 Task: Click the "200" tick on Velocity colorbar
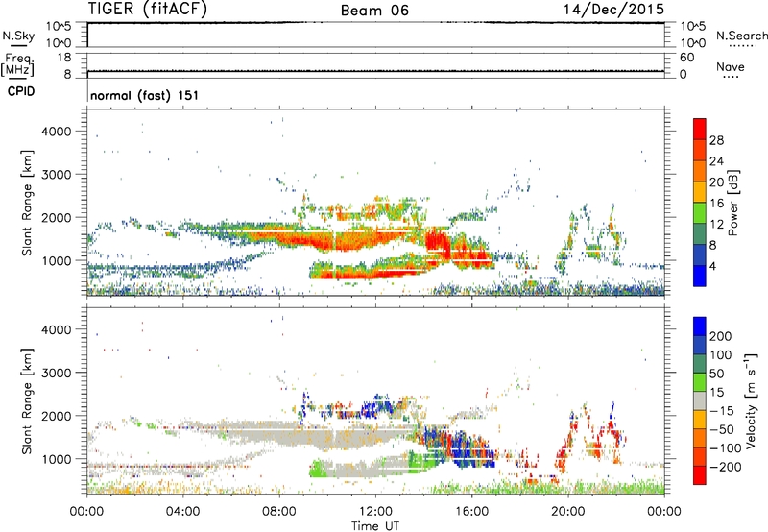click(721, 336)
